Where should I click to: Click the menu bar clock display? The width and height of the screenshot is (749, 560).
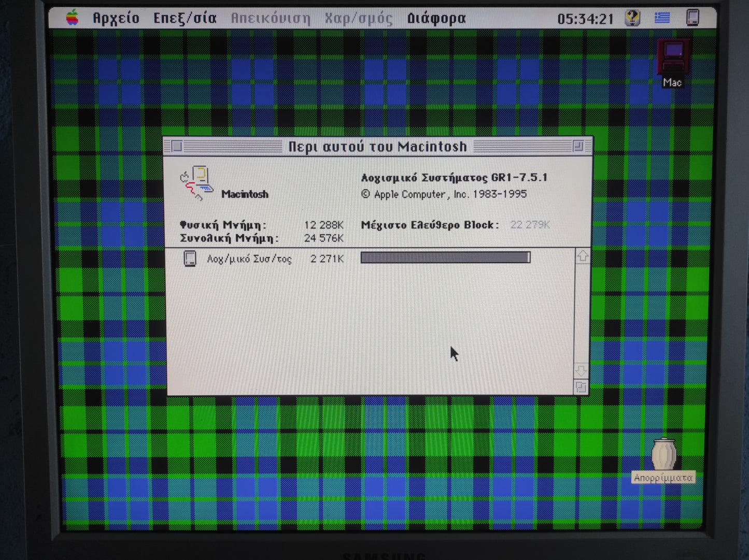click(585, 19)
